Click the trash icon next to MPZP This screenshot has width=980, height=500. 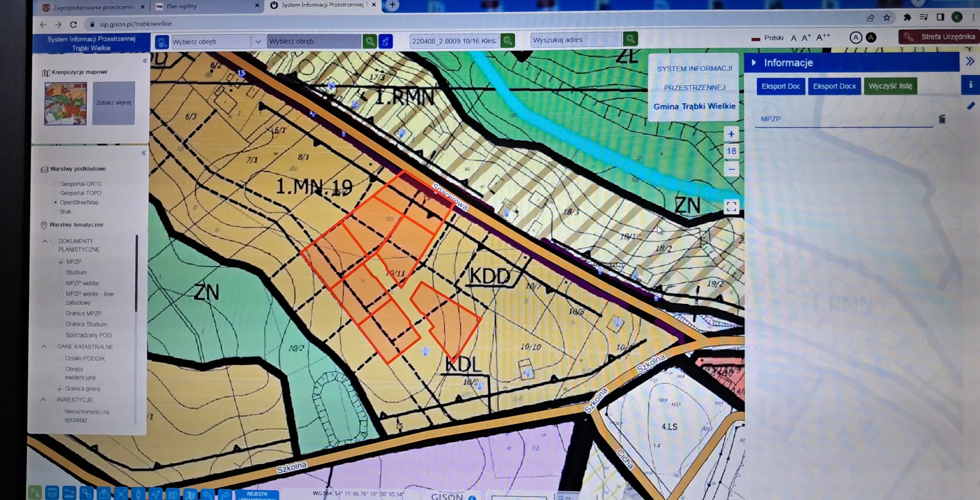942,119
